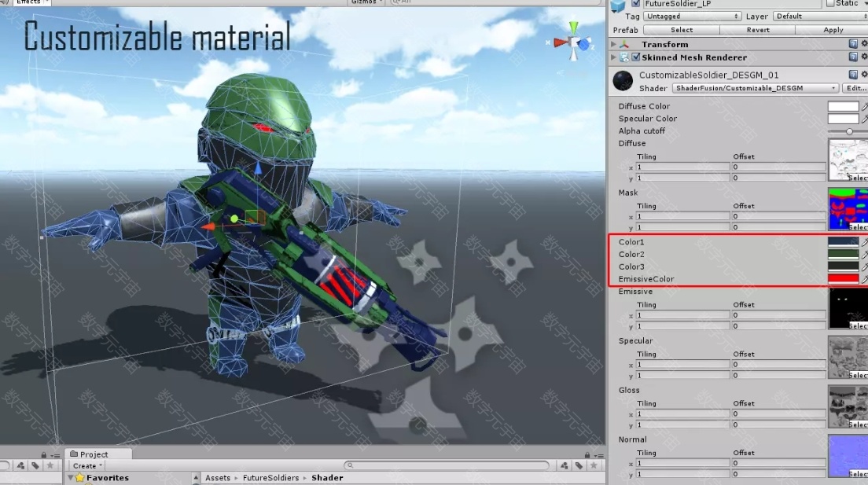Click the Diffuse Tiling x field

(x=683, y=167)
